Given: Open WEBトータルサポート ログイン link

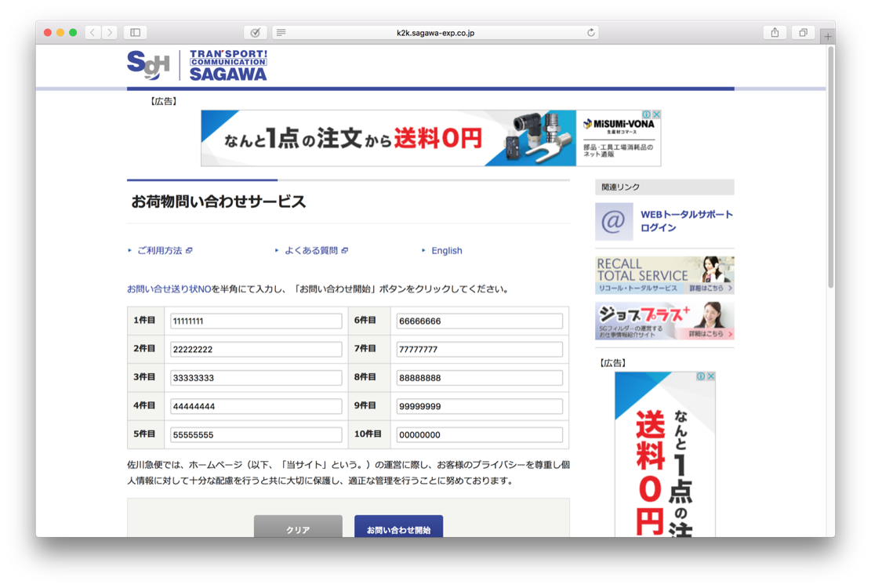Looking at the screenshot, I should pyautogui.click(x=686, y=221).
